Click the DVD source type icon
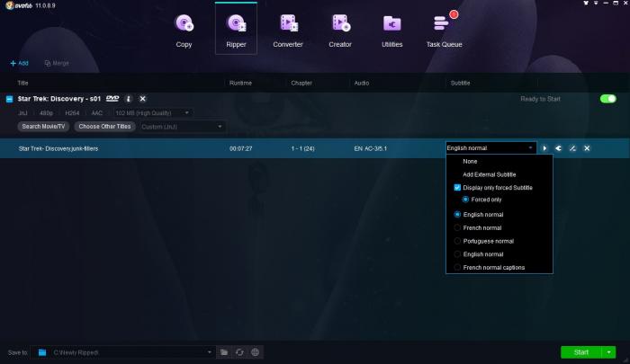The image size is (630, 364). pyautogui.click(x=112, y=98)
